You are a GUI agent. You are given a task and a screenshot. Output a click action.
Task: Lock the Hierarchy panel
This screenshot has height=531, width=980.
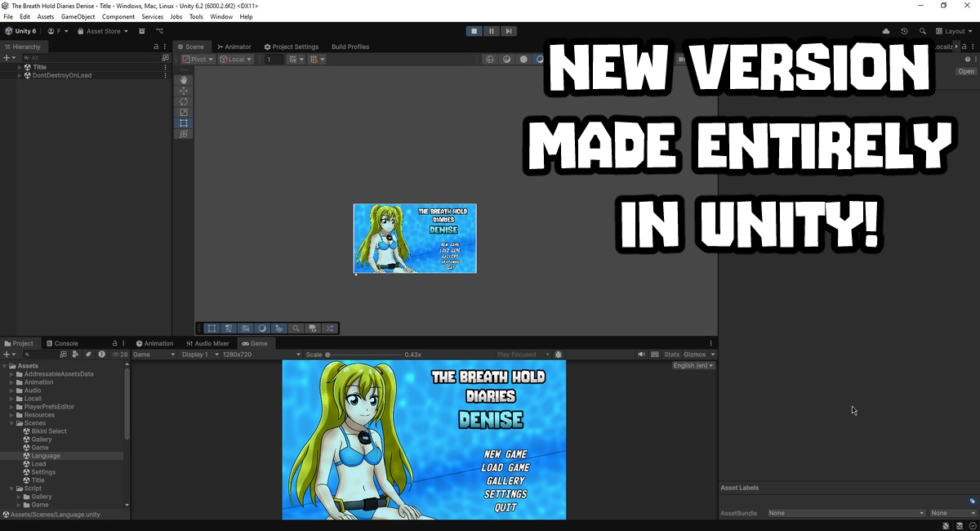tap(156, 47)
